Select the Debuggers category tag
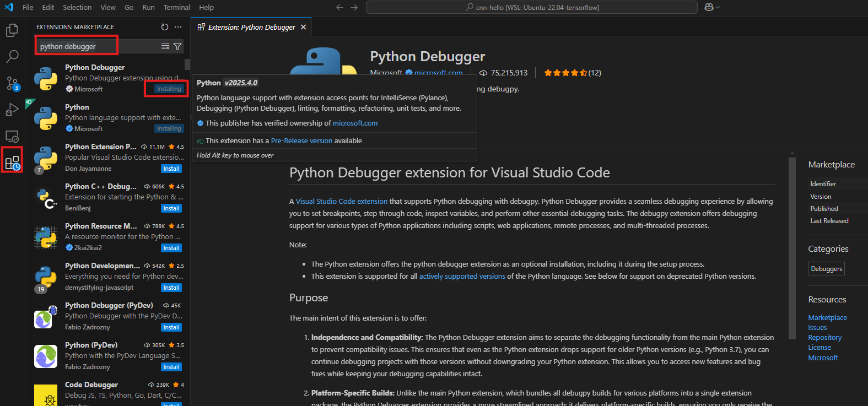This screenshot has width=868, height=406. [826, 269]
